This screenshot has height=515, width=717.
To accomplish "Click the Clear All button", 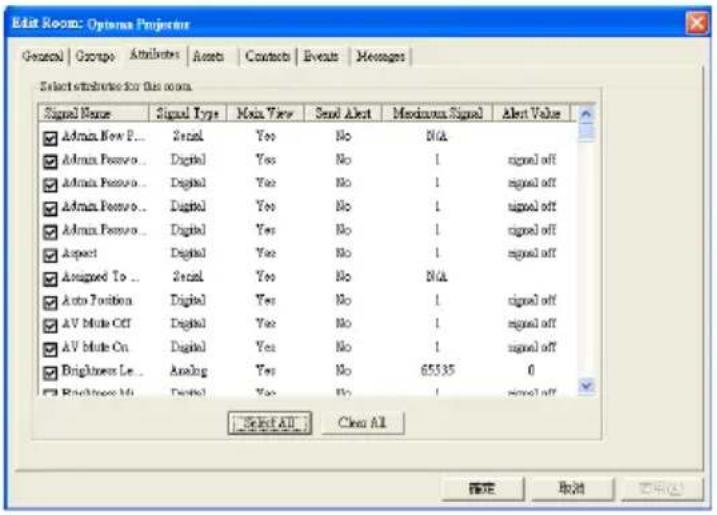I will [x=362, y=423].
